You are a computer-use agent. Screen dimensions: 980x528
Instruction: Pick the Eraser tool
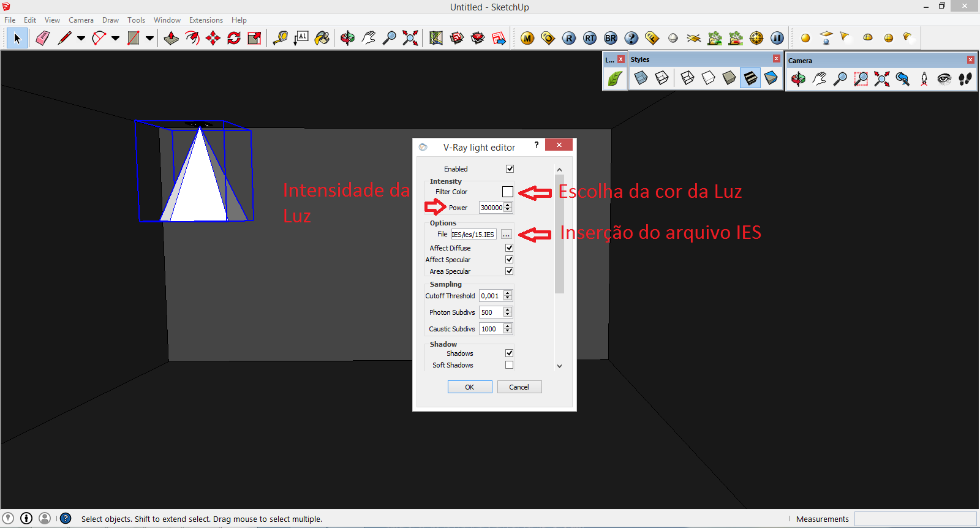point(43,38)
